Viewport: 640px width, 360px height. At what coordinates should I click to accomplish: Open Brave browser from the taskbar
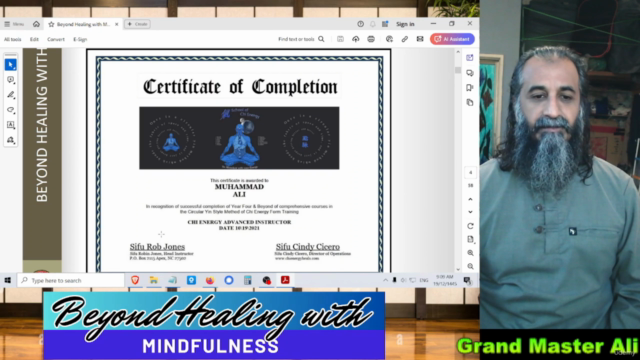click(x=135, y=280)
